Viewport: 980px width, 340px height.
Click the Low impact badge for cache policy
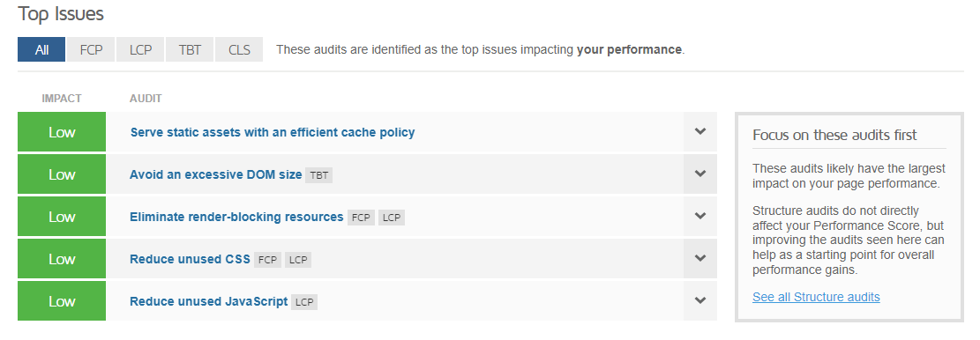coord(62,131)
